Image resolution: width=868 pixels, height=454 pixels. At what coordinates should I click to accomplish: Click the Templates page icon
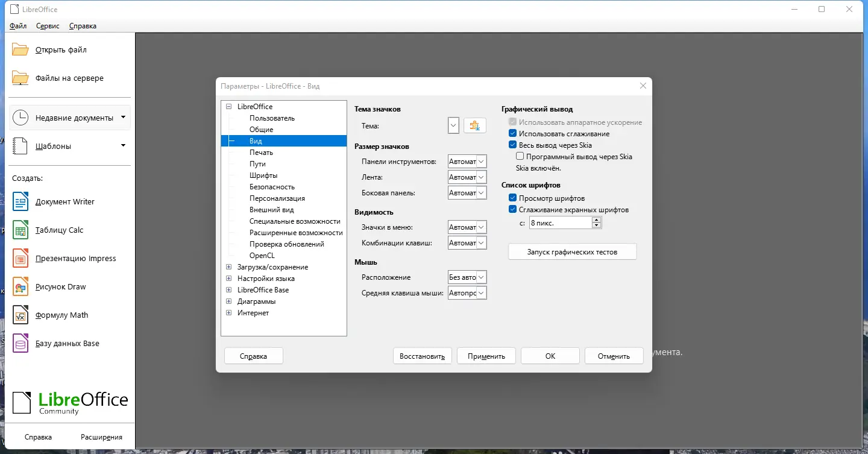coord(20,146)
